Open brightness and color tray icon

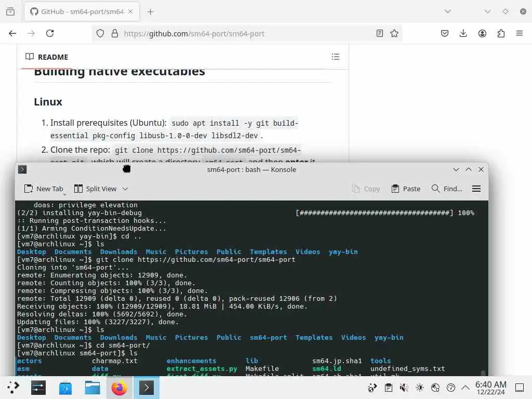click(420, 388)
